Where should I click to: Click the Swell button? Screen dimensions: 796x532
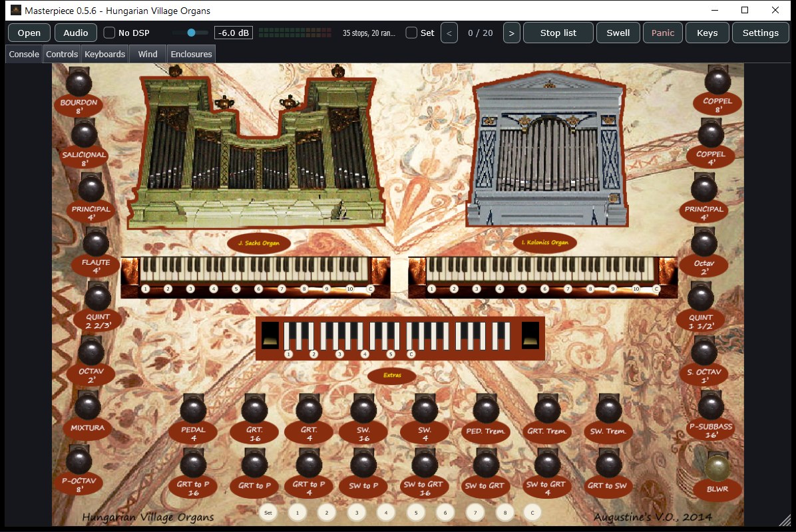click(618, 33)
